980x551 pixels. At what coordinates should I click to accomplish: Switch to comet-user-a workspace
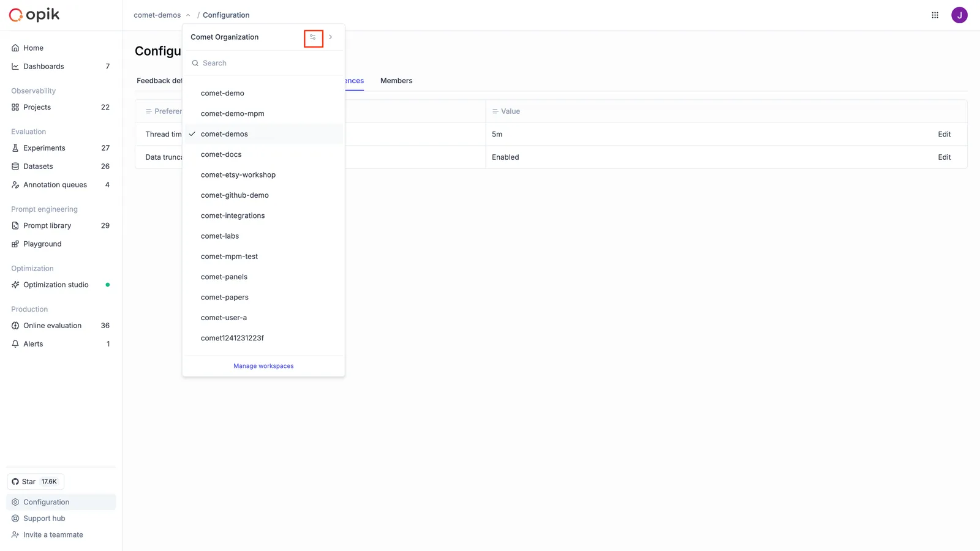263,318
